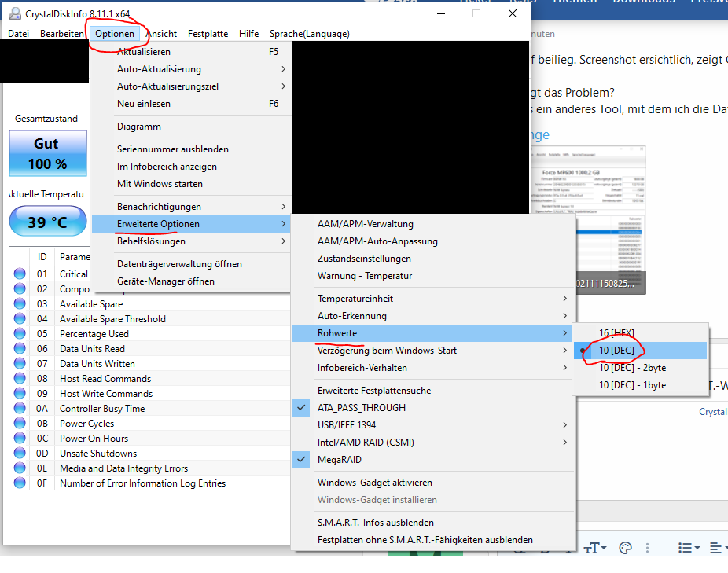Expand the Auto-Erkennung submenu

click(x=432, y=316)
